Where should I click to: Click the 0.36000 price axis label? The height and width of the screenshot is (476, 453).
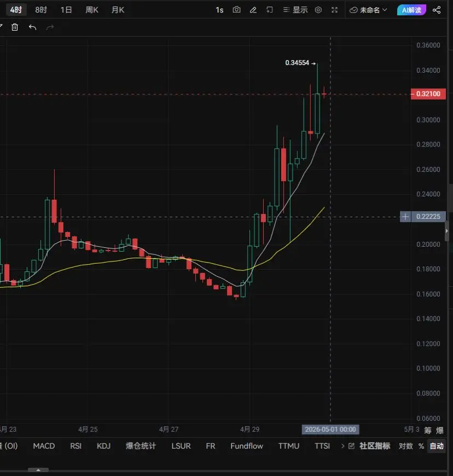tap(428, 45)
